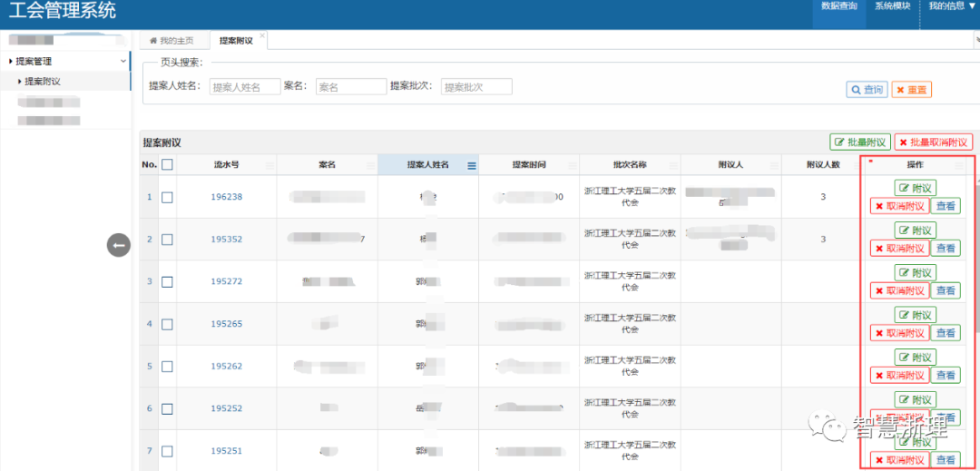
Task: Click 批量附议 batch second button
Action: pos(859,142)
